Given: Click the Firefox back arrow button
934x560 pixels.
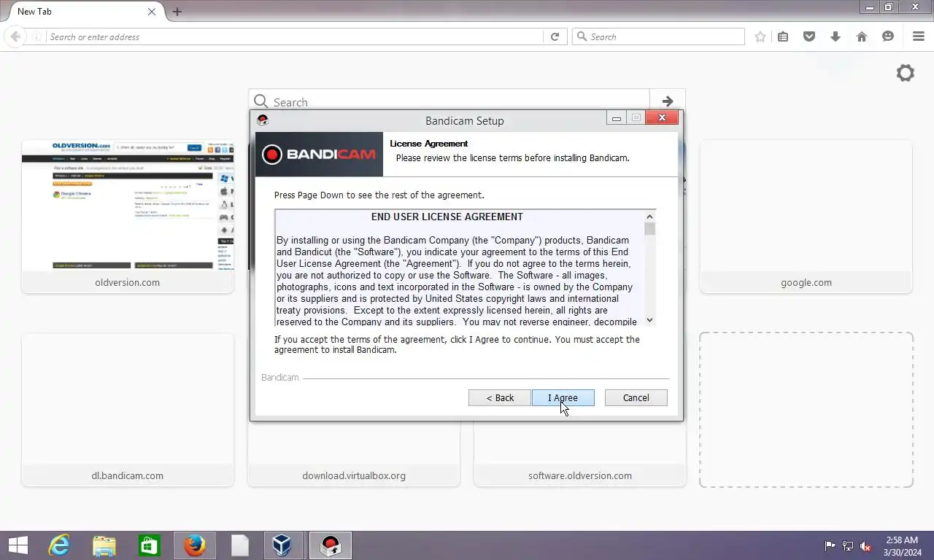Looking at the screenshot, I should (15, 36).
